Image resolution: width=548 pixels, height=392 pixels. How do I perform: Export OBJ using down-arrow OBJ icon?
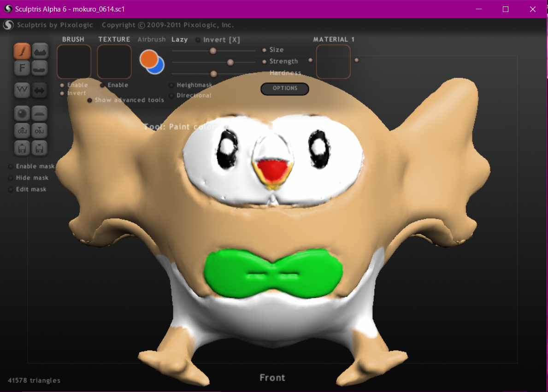(40, 131)
